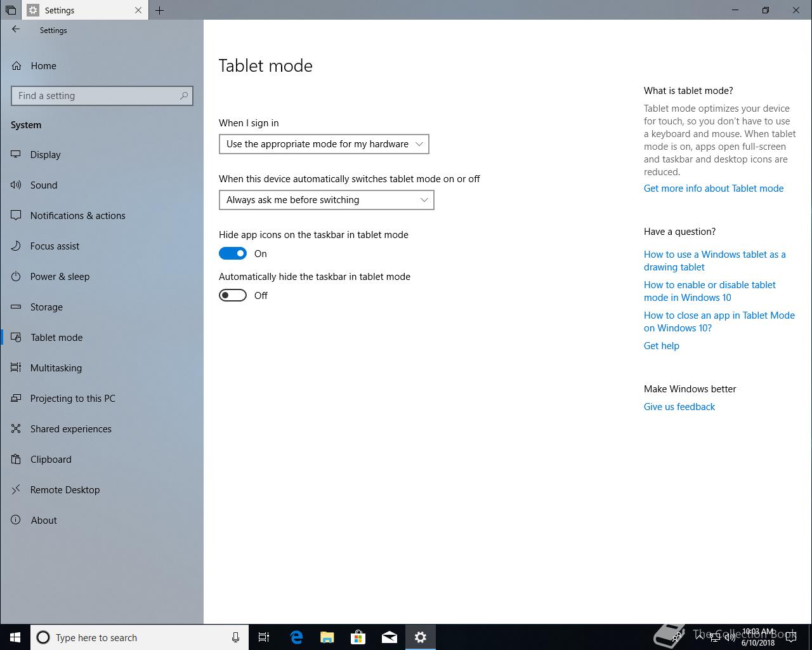Click Give us feedback link

[x=679, y=407]
